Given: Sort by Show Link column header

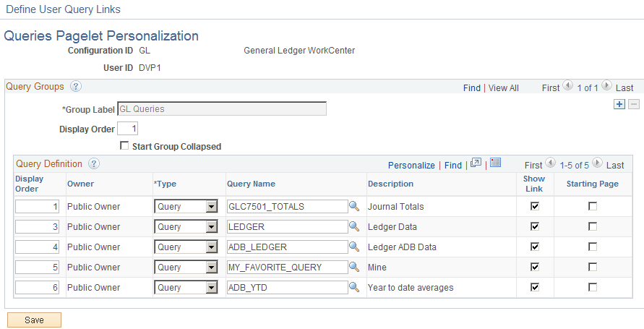Looking at the screenshot, I should click(534, 184).
